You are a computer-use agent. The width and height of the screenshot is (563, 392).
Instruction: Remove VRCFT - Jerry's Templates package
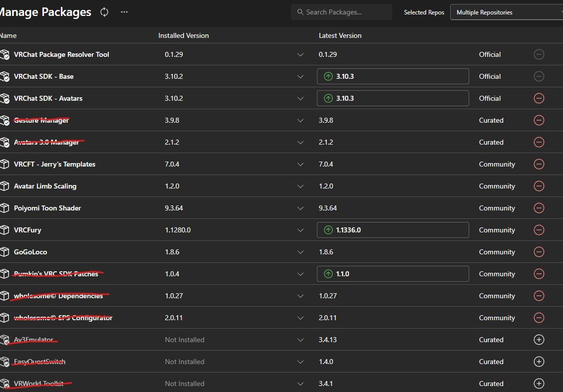point(539,164)
